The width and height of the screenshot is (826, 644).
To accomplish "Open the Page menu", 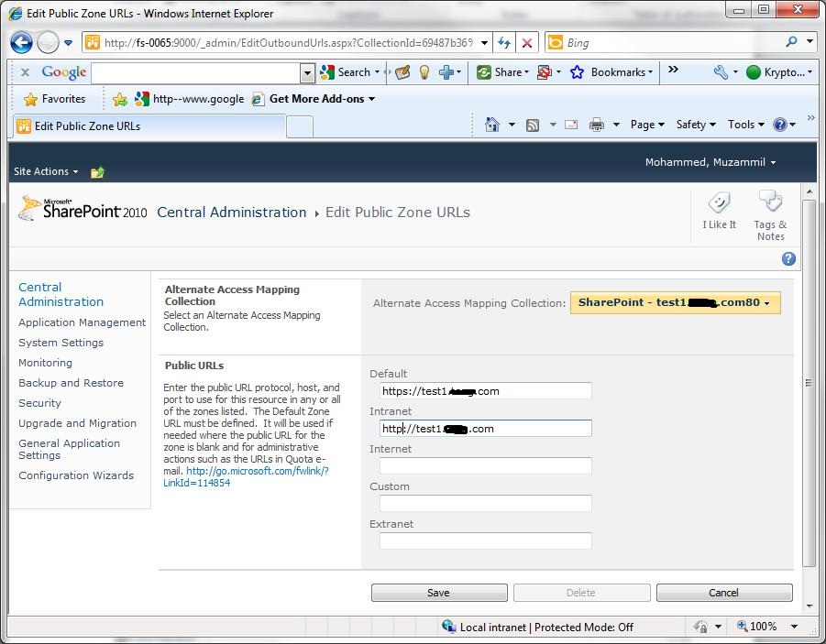I will (x=647, y=125).
